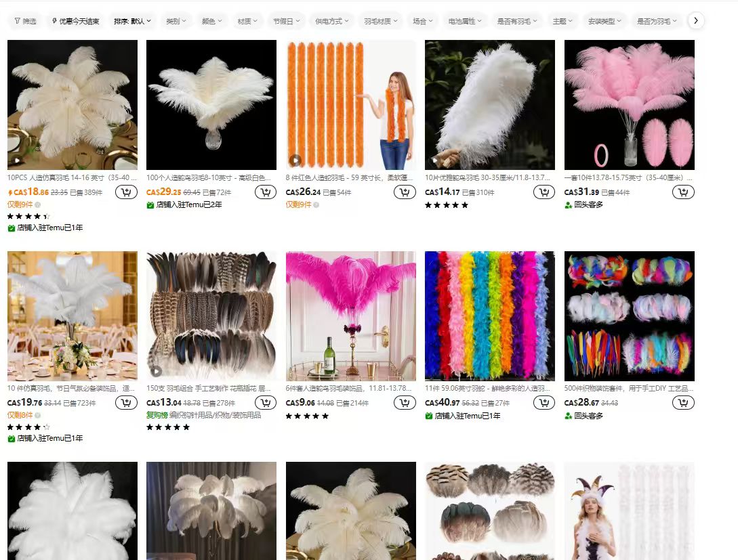Open the rainbow feather boas product image
Image resolution: width=738 pixels, height=560 pixels.
[490, 316]
